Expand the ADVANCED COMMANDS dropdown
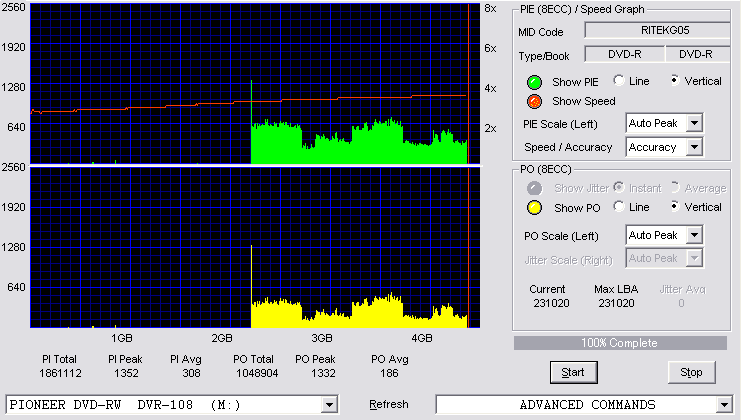The height and width of the screenshot is (420, 742). [724, 405]
